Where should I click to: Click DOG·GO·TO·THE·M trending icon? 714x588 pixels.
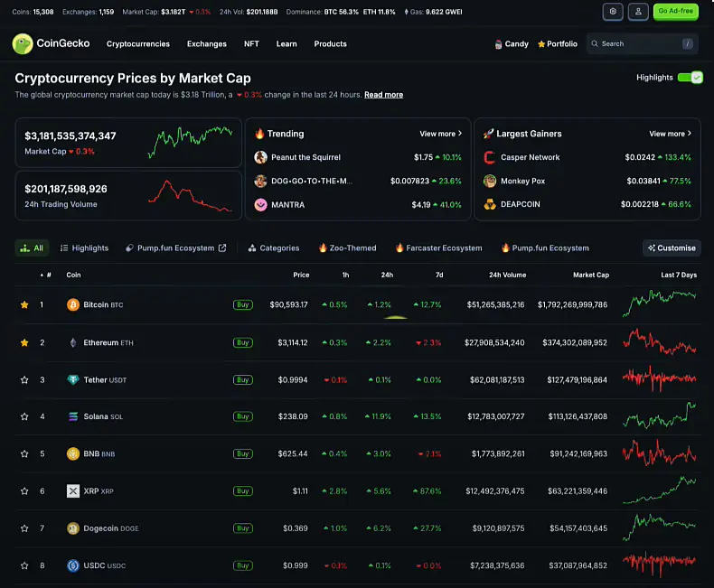pyautogui.click(x=260, y=182)
